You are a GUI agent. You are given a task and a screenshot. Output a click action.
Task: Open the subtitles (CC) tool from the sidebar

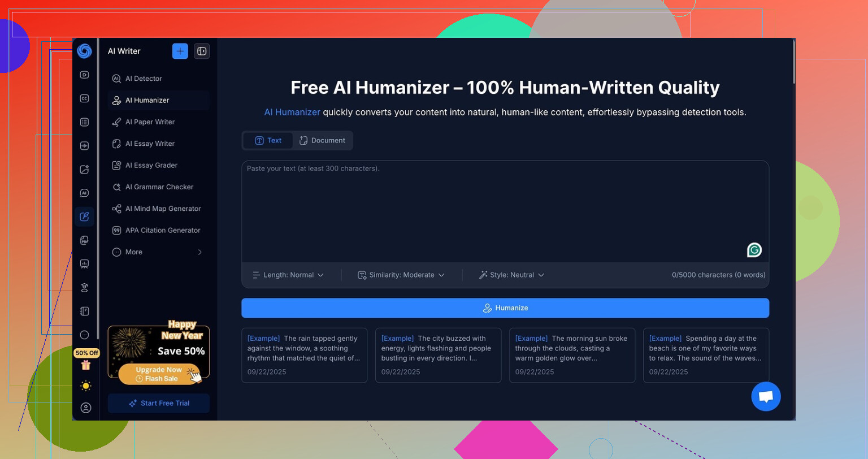tap(84, 98)
